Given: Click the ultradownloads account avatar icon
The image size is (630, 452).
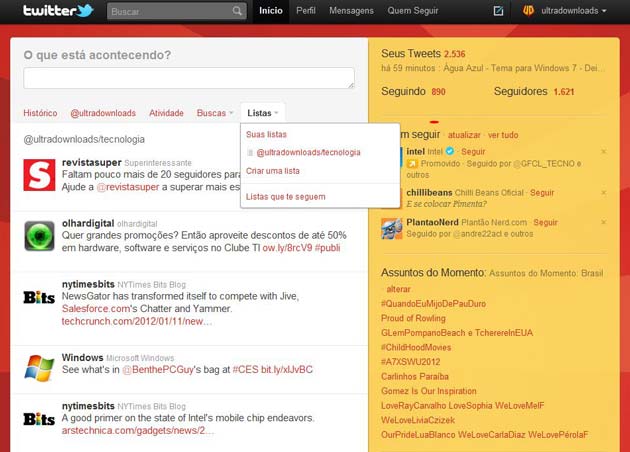Looking at the screenshot, I should coord(528,11).
